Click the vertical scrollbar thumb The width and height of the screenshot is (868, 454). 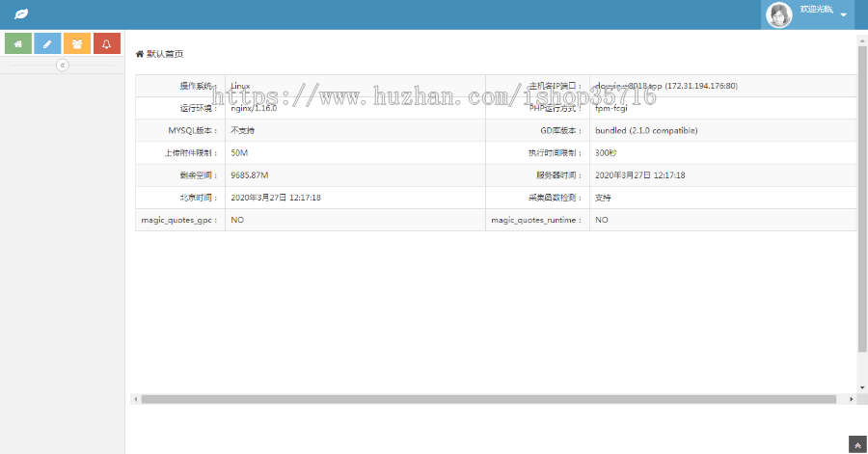862,200
